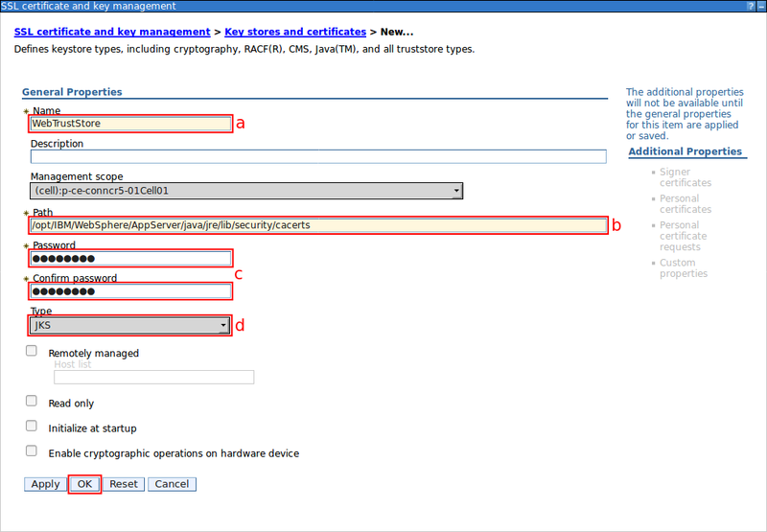This screenshot has width=767, height=532.
Task: Focus the empty Description text field
Action: click(318, 157)
